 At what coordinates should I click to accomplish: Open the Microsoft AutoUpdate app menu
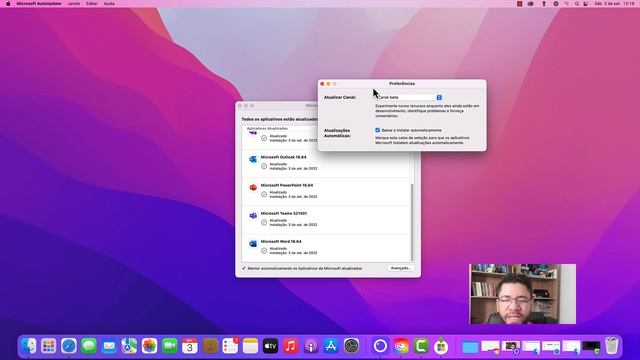pyautogui.click(x=39, y=4)
